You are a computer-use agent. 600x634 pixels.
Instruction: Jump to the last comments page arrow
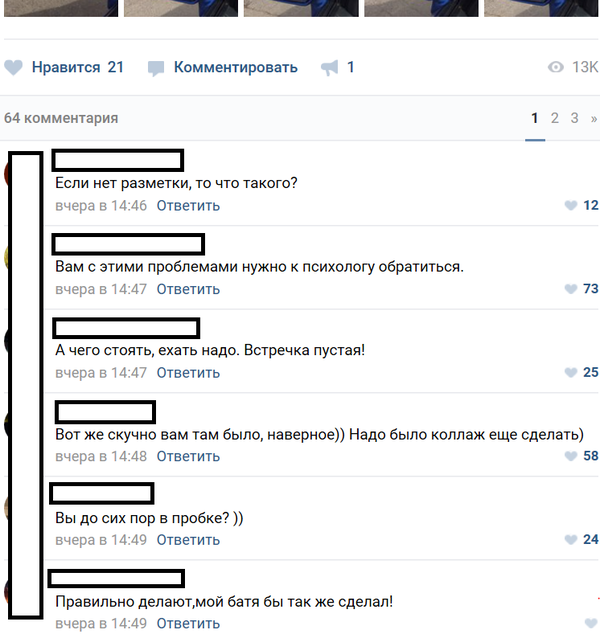(594, 119)
